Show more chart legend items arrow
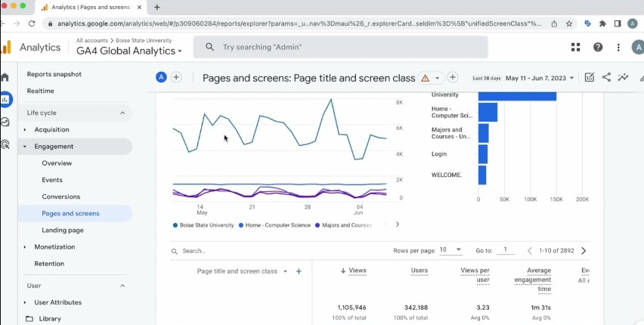Viewport: 644px width, 325px height. click(397, 224)
